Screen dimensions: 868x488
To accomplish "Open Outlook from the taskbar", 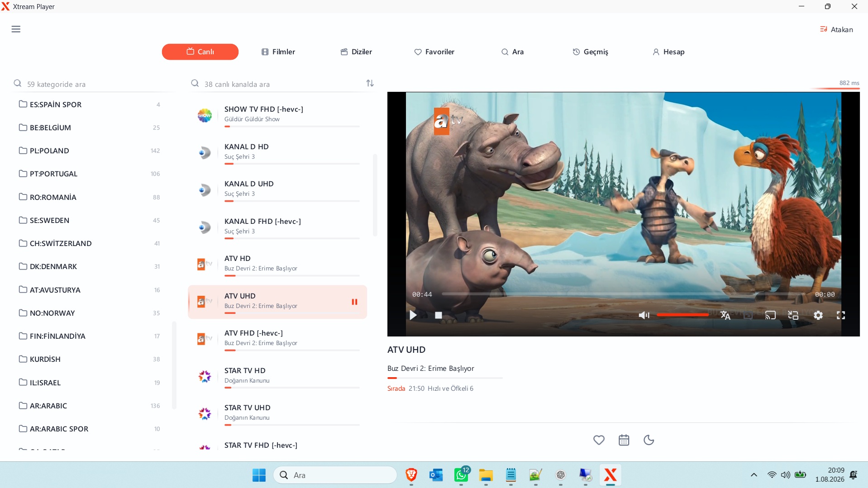I will [x=436, y=475].
